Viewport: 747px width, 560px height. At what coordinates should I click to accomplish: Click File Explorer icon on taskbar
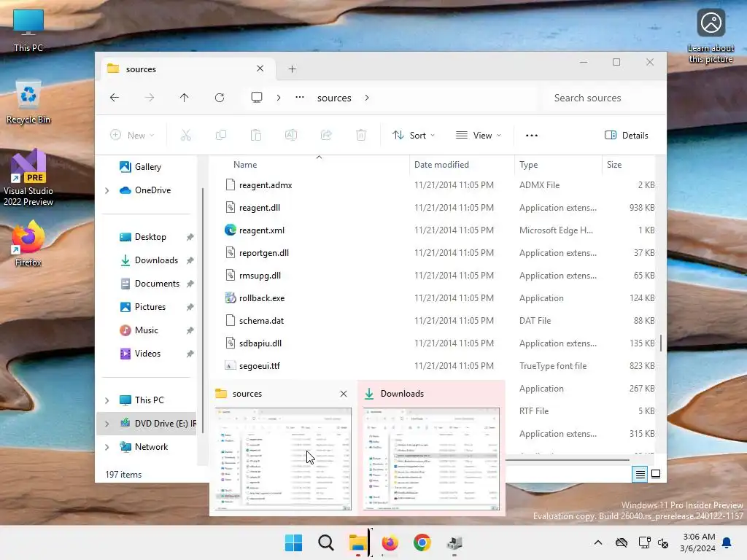point(357,542)
